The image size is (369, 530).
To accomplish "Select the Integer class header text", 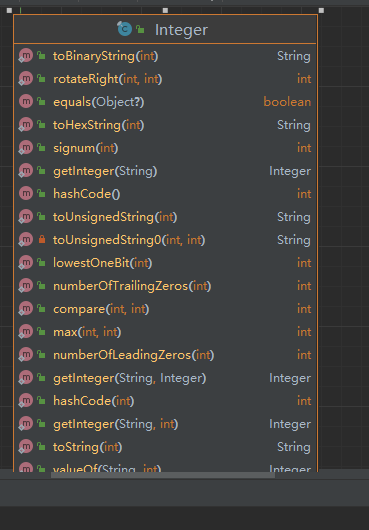I will tap(181, 30).
